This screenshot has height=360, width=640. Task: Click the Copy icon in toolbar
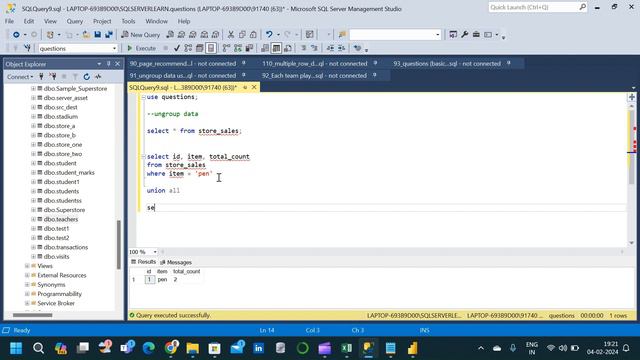click(x=242, y=35)
